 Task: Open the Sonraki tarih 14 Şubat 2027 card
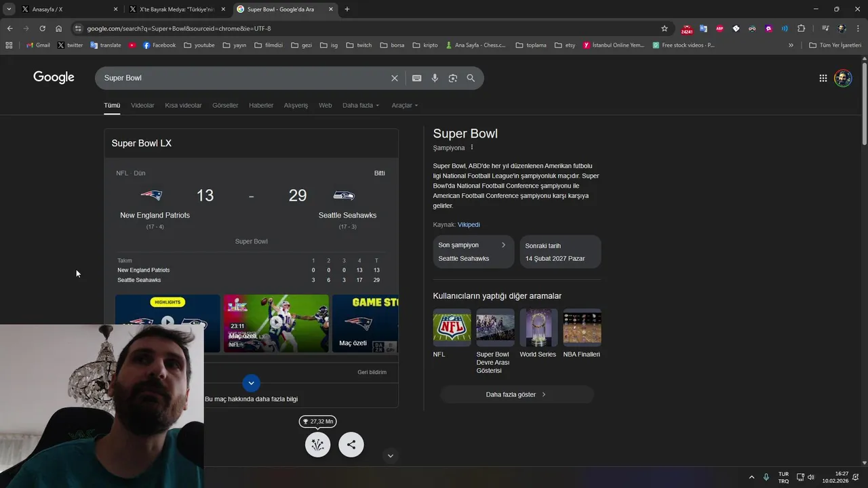coord(560,251)
